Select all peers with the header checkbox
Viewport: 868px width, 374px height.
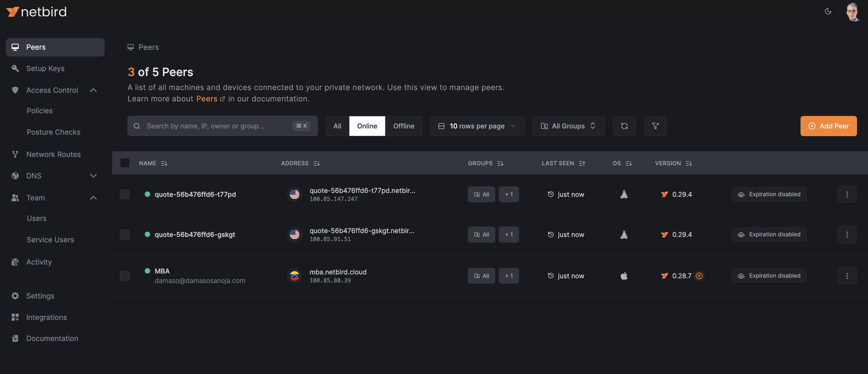click(x=125, y=163)
